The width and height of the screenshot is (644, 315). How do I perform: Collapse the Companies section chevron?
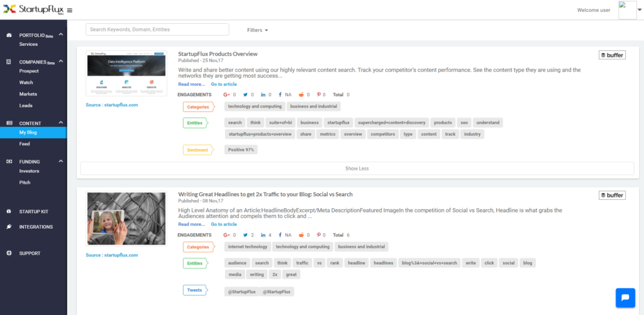61,62
